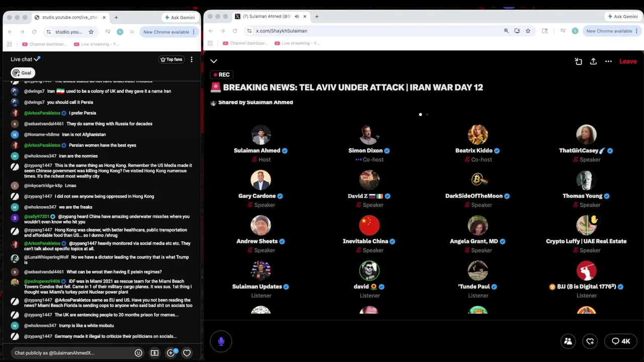Select Simon Dixon co-host avatar
644x362 pixels.
pos(369,135)
